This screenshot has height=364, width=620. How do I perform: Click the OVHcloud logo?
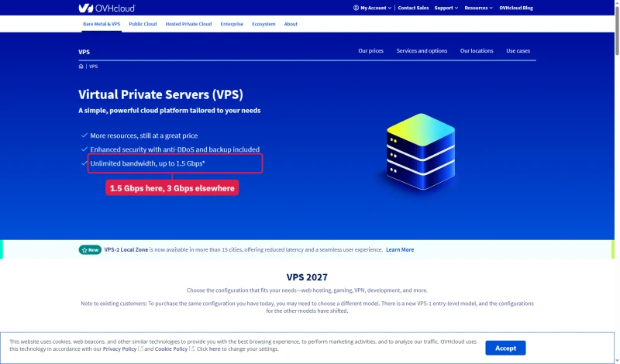click(107, 8)
